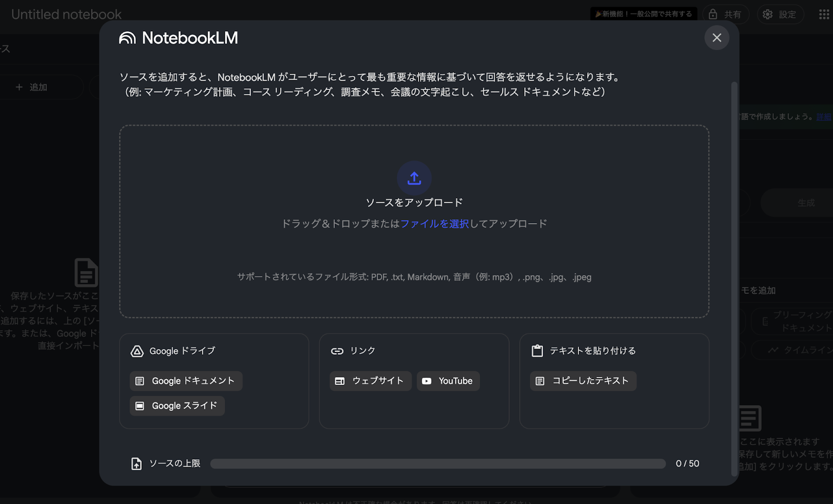
Task: Click the upload arrow icon
Action: pos(414,178)
